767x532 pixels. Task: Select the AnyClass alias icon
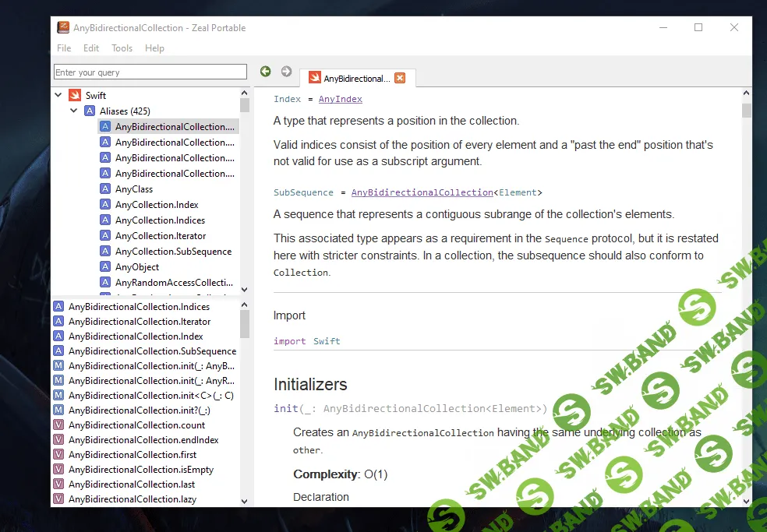point(105,189)
